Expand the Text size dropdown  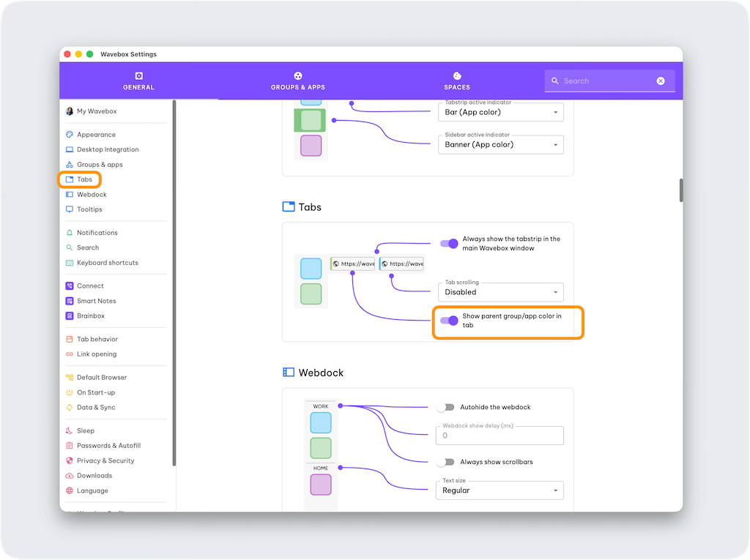(x=502, y=490)
